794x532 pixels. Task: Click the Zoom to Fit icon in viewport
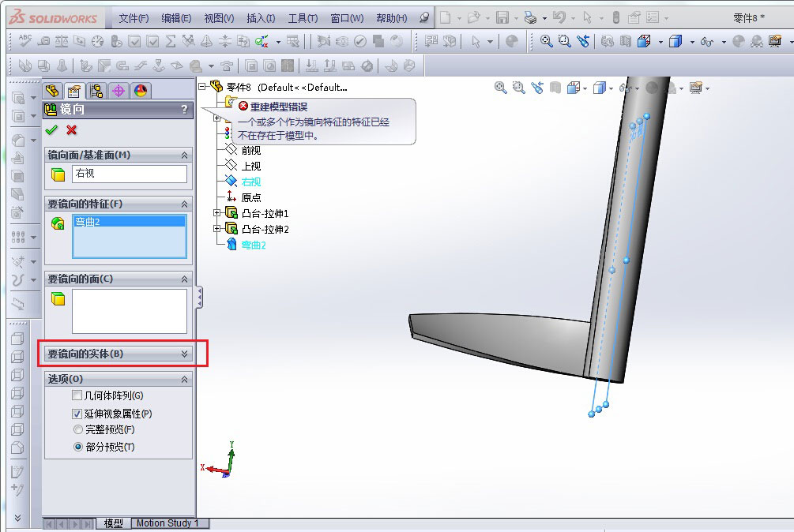[499, 88]
